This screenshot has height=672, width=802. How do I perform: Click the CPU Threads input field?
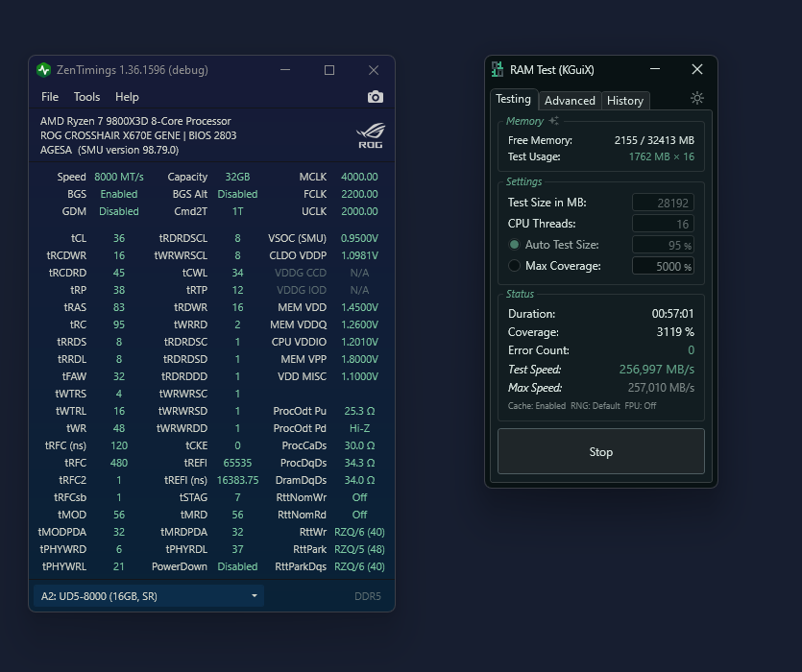(663, 224)
